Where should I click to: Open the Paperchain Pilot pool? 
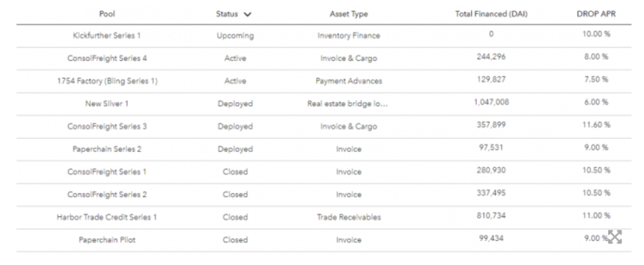click(x=107, y=240)
